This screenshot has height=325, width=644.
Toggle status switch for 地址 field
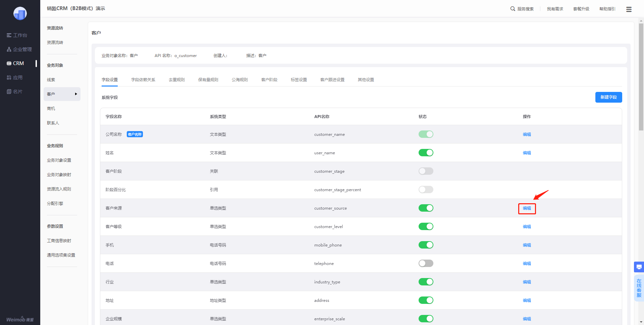pos(426,300)
